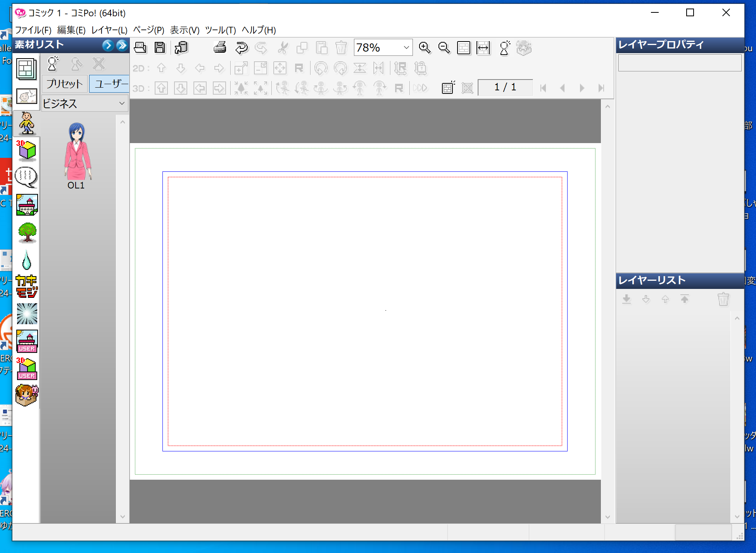Open the 3D item cube category
The height and width of the screenshot is (553, 756).
[x=26, y=150]
